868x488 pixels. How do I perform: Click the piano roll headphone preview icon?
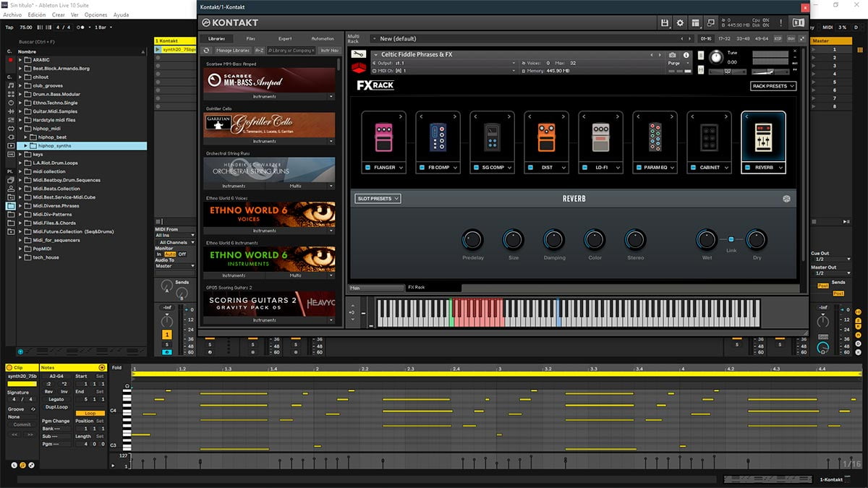click(x=127, y=387)
